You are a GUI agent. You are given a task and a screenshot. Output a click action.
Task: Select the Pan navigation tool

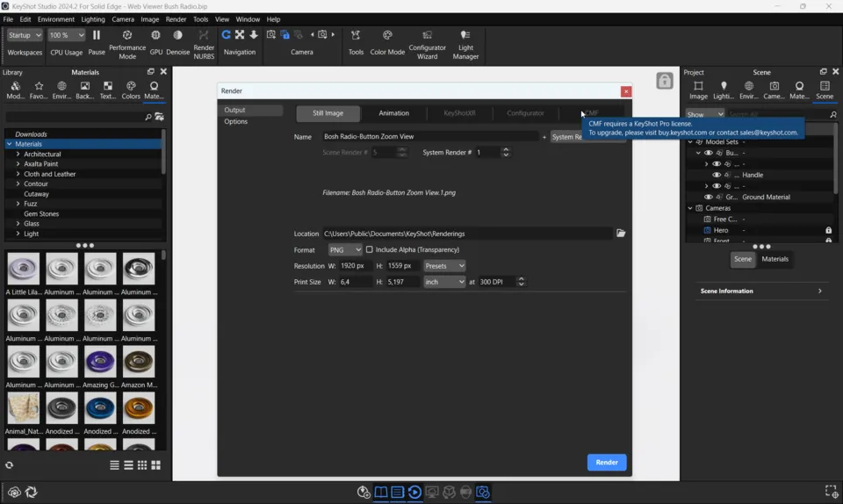[x=240, y=35]
